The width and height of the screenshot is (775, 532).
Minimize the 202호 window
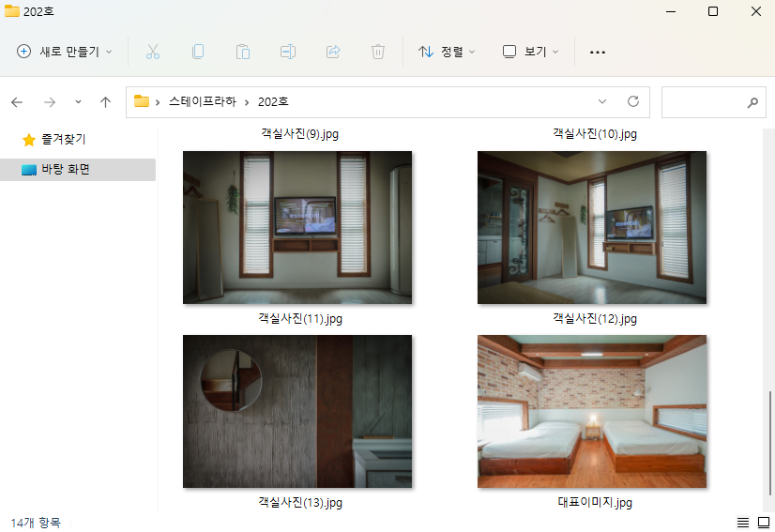coord(670,11)
